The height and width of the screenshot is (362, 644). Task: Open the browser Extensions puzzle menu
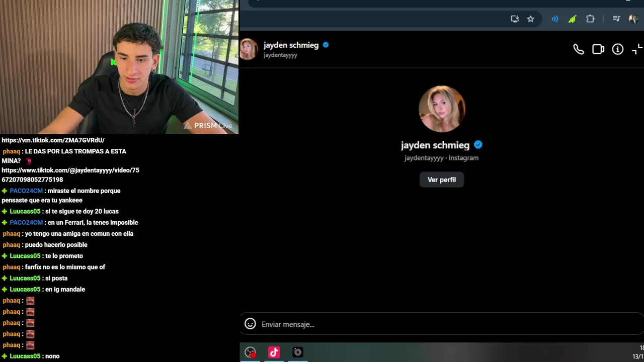(590, 19)
